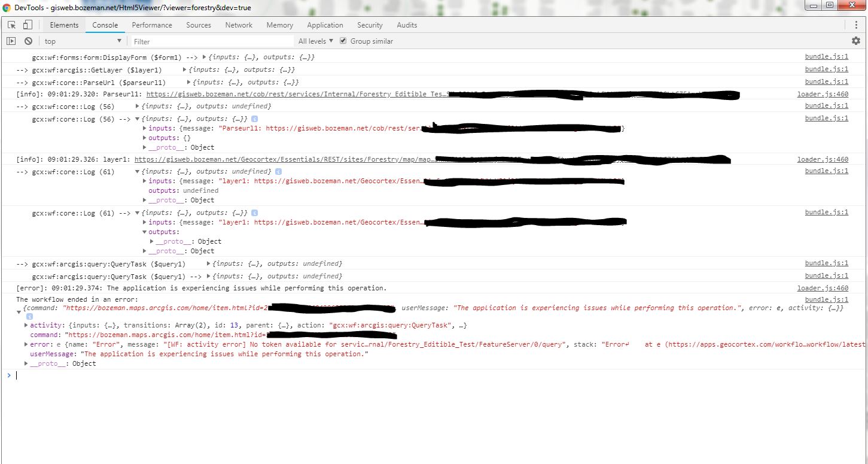Image resolution: width=868 pixels, height=464 pixels.
Task: Click info badge beside error command object
Action: (29, 316)
